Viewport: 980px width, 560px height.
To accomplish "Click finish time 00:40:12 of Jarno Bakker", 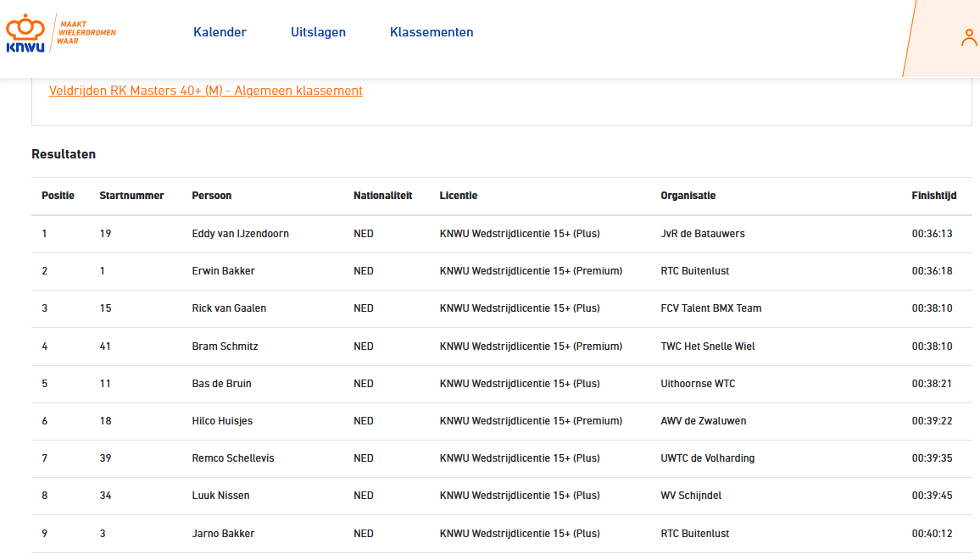I will pyautogui.click(x=932, y=534).
